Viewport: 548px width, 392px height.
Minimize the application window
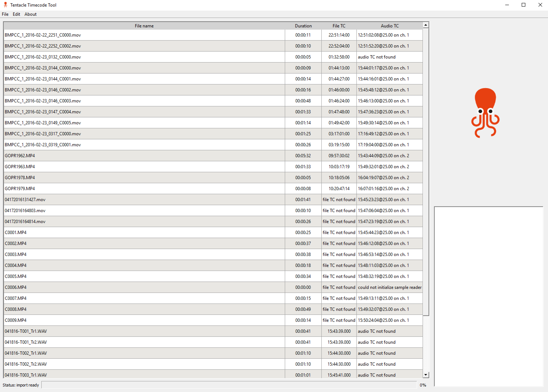tap(507, 5)
